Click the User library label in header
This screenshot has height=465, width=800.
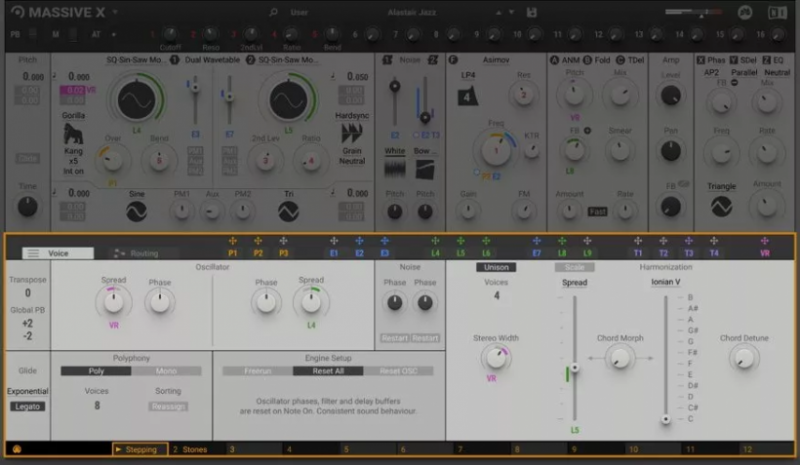[x=299, y=12]
